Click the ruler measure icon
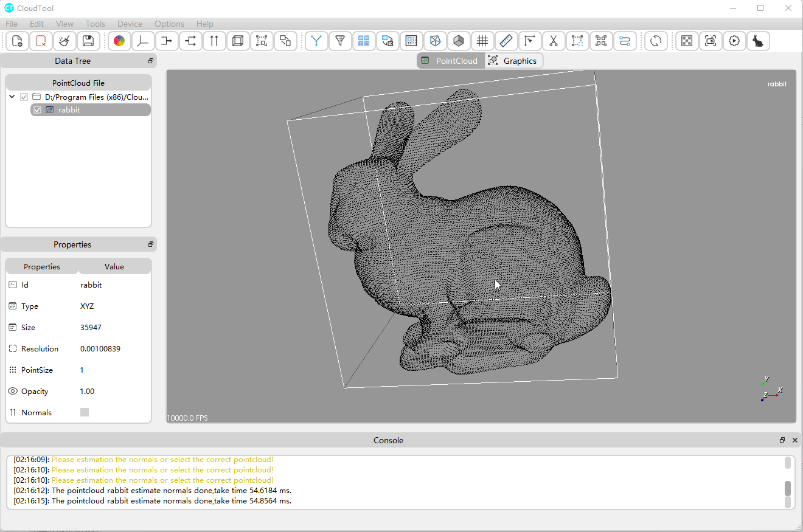 (506, 41)
